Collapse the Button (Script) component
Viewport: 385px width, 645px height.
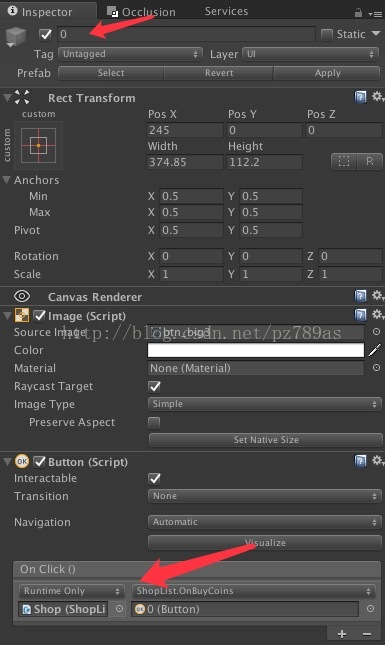pyautogui.click(x=7, y=462)
